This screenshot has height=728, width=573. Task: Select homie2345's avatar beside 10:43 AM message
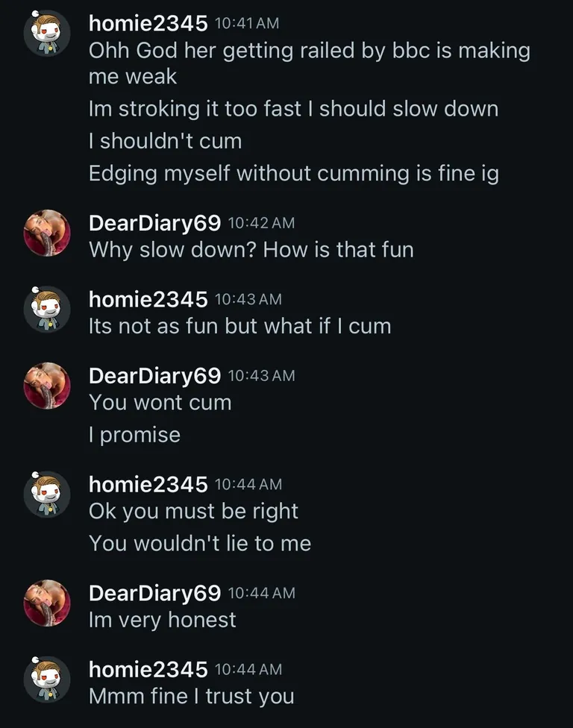[x=47, y=308]
